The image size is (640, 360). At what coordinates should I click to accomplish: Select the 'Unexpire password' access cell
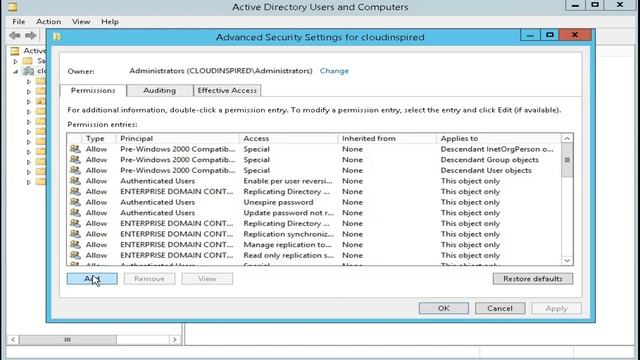pos(278,202)
